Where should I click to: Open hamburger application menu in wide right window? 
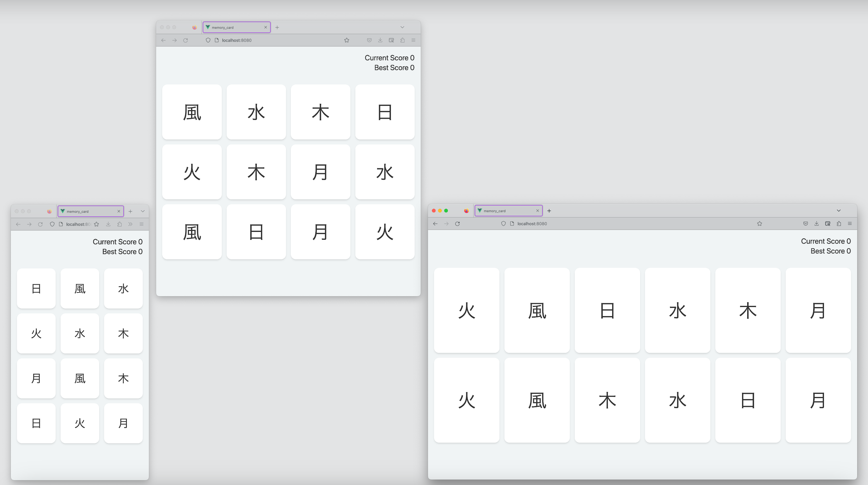tap(850, 223)
